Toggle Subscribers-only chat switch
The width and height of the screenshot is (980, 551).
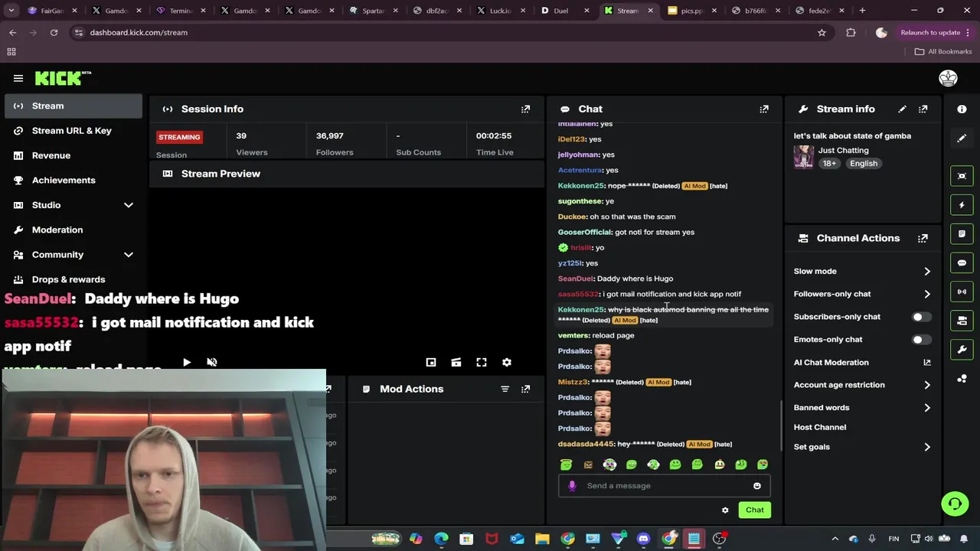[922, 317]
